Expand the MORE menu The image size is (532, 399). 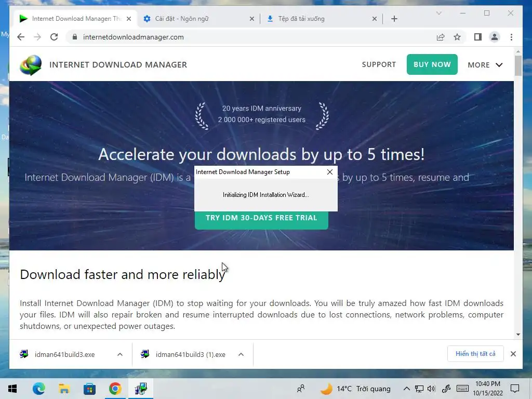click(485, 65)
